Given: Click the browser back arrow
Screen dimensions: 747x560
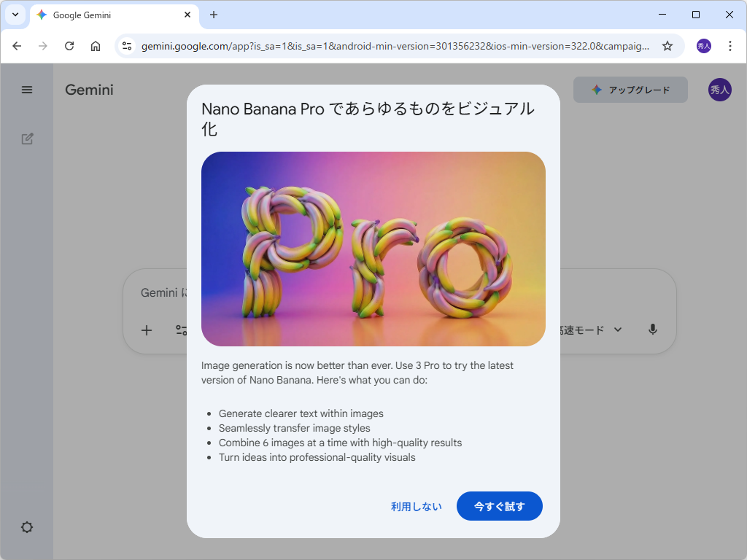Looking at the screenshot, I should [17, 45].
